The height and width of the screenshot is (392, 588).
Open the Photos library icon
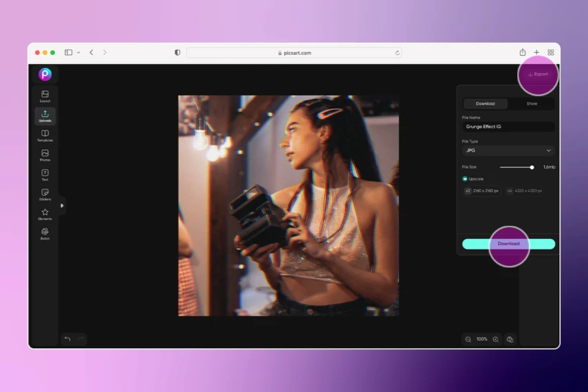tap(45, 155)
